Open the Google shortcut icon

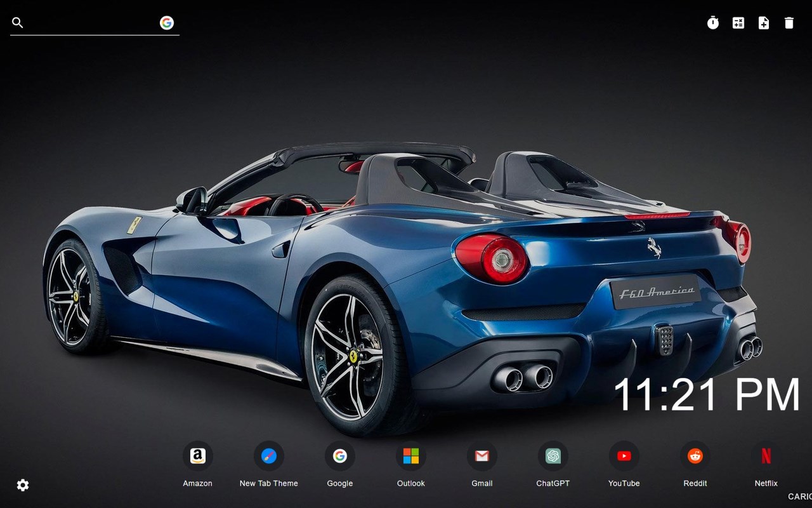pyautogui.click(x=340, y=456)
